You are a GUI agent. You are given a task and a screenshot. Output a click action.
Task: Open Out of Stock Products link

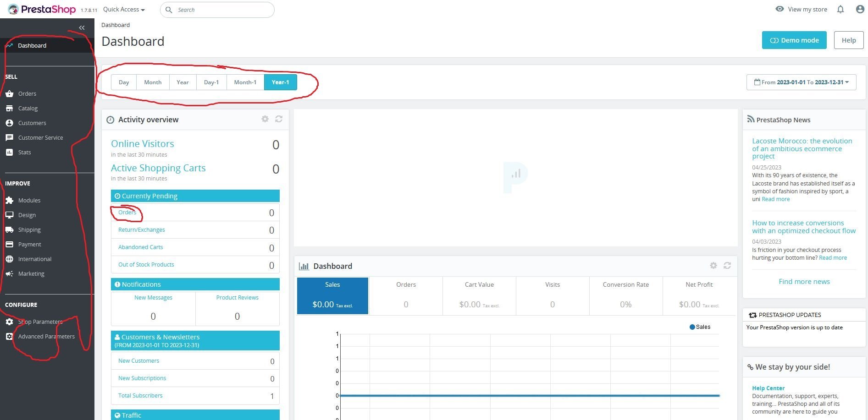[146, 265]
